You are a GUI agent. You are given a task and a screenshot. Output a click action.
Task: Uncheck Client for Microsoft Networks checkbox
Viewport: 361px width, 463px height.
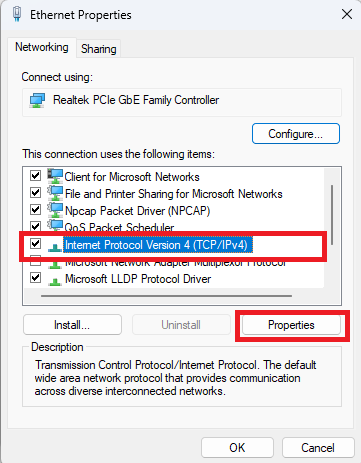point(35,175)
